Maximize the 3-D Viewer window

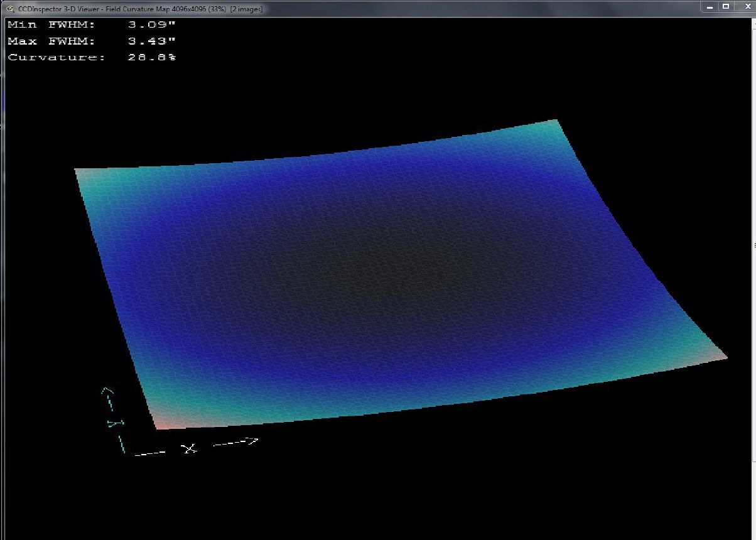[726, 7]
